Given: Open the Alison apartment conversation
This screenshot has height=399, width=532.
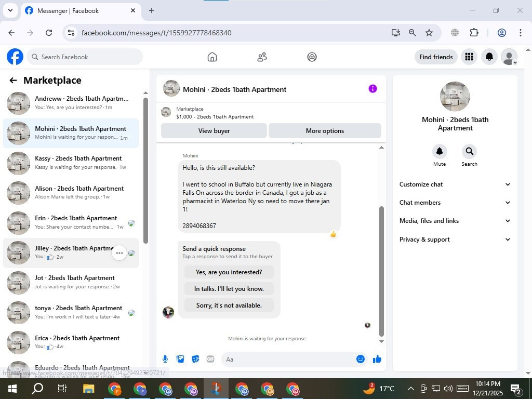Looking at the screenshot, I should coord(71,193).
